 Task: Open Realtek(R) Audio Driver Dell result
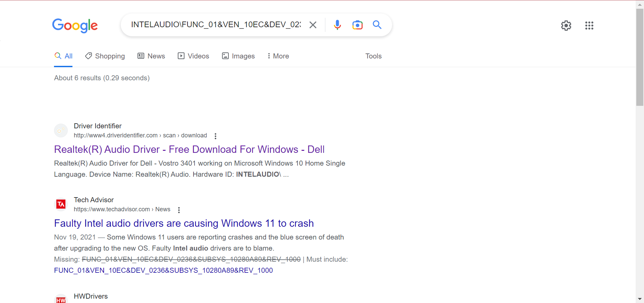coord(189,149)
